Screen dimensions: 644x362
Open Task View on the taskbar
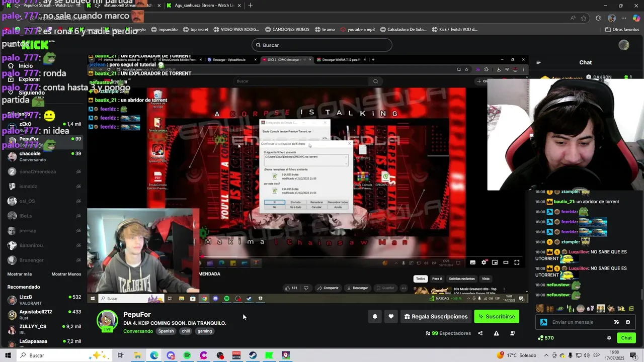pyautogui.click(x=121, y=355)
